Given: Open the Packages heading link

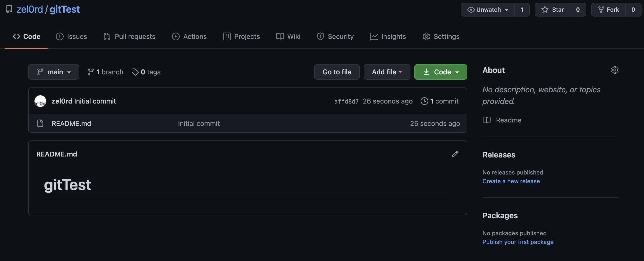Looking at the screenshot, I should pos(500,216).
